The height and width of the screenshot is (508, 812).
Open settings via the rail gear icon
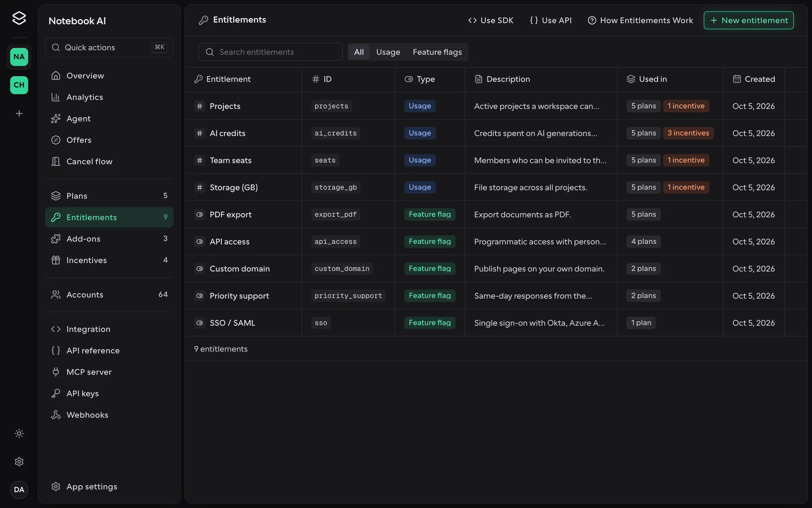pyautogui.click(x=19, y=462)
